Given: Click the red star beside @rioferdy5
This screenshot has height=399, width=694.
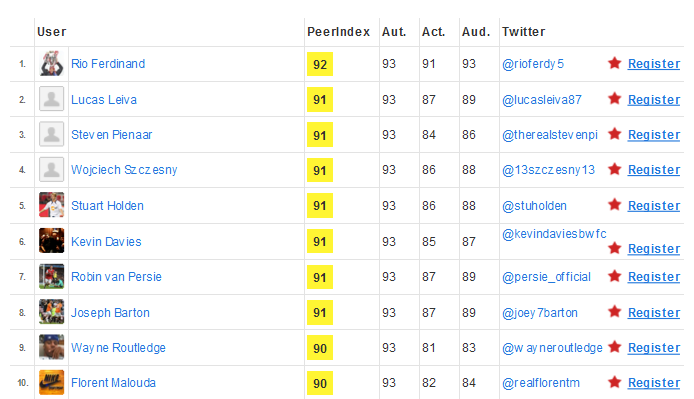Looking at the screenshot, I should (614, 63).
